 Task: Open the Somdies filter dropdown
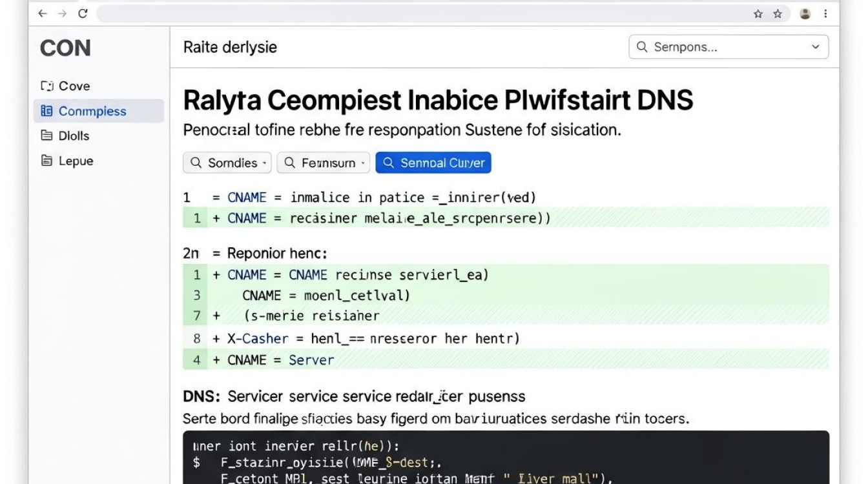[x=227, y=163]
